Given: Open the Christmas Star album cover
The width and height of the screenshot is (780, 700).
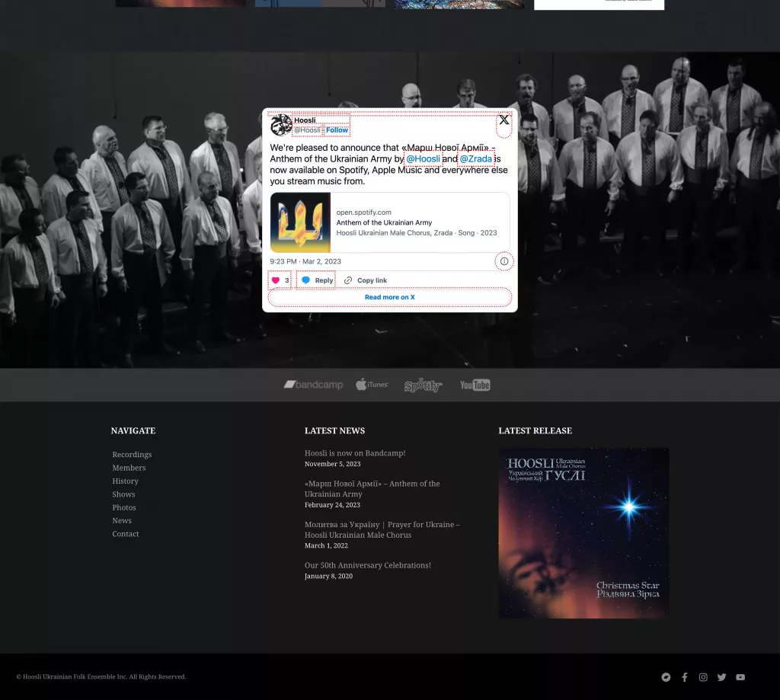Looking at the screenshot, I should pos(583,532).
